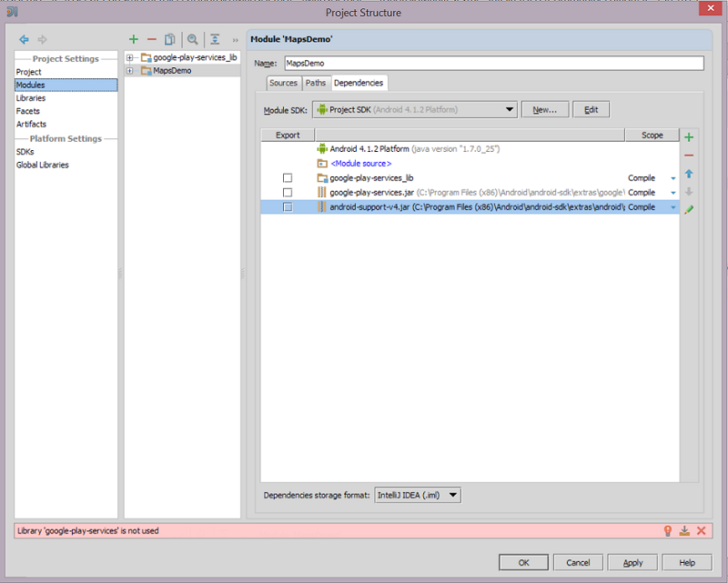Screen dimensions: 728x583
Task: Toggle export for android-support-v4.jar
Action: tap(288, 207)
